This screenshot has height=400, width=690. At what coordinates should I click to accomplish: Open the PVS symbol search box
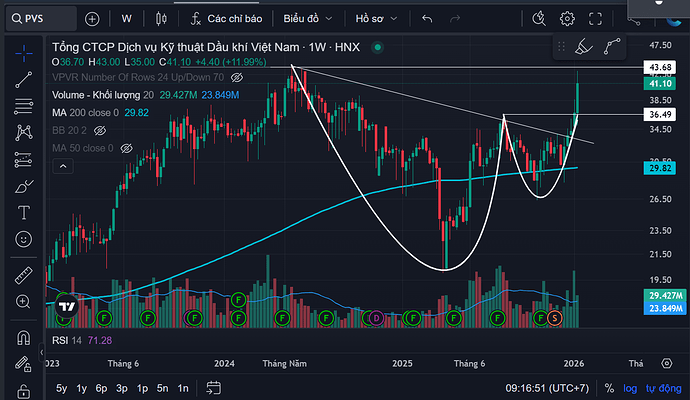(x=41, y=19)
